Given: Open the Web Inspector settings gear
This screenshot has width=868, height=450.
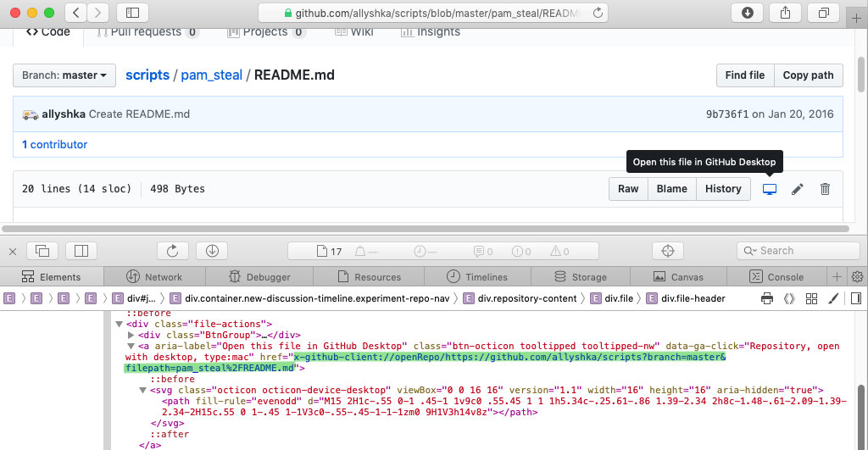Looking at the screenshot, I should click(x=857, y=276).
